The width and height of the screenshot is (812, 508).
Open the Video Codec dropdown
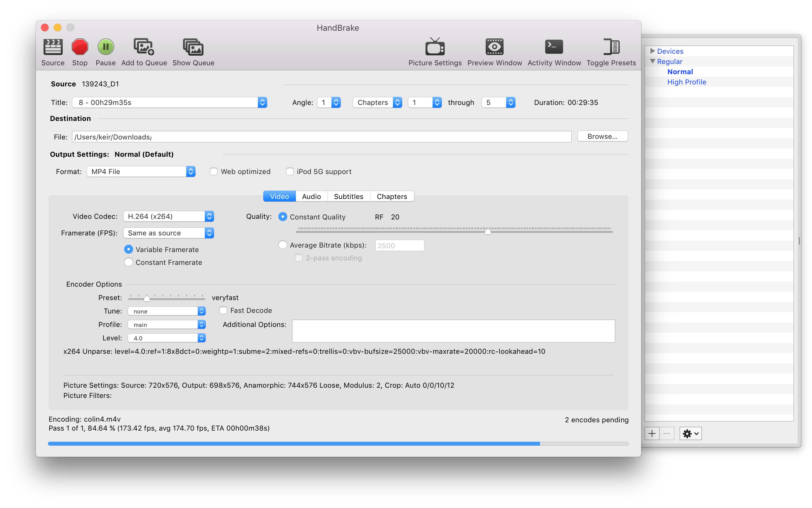(x=169, y=216)
